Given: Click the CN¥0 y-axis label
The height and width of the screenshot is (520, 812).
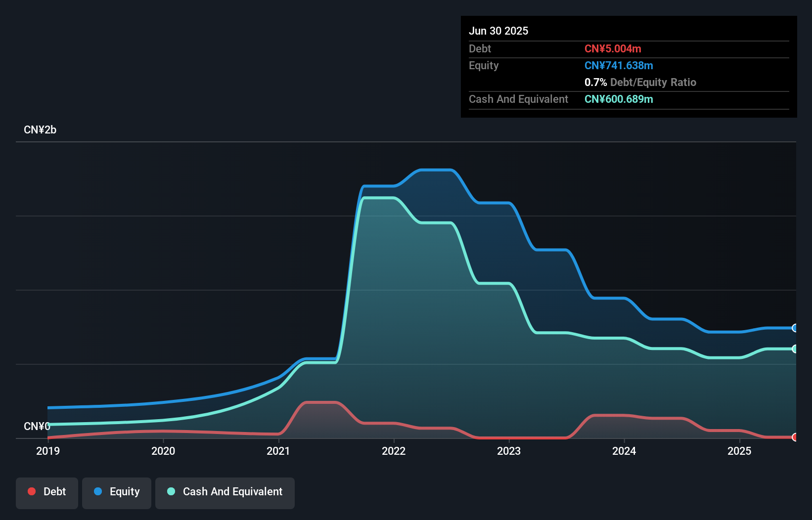Looking at the screenshot, I should click(x=37, y=426).
